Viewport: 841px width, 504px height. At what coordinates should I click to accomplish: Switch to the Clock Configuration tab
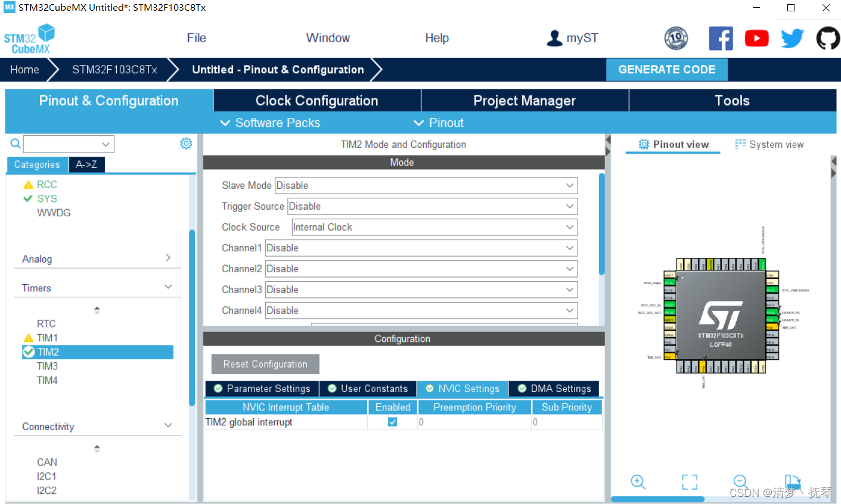pos(317,101)
